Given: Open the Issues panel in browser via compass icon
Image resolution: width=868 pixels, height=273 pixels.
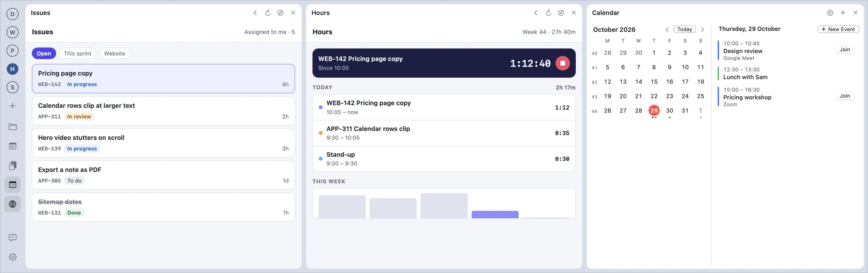Looking at the screenshot, I should [x=280, y=13].
